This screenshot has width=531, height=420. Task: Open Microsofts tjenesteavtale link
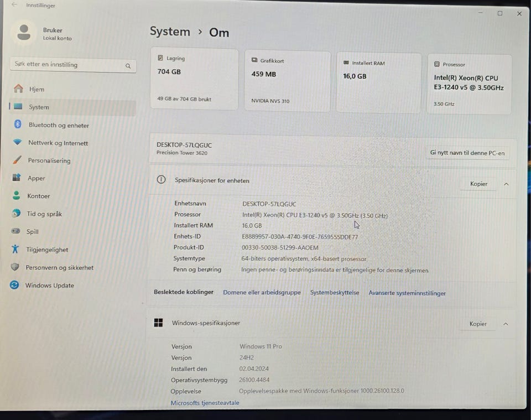tap(205, 403)
